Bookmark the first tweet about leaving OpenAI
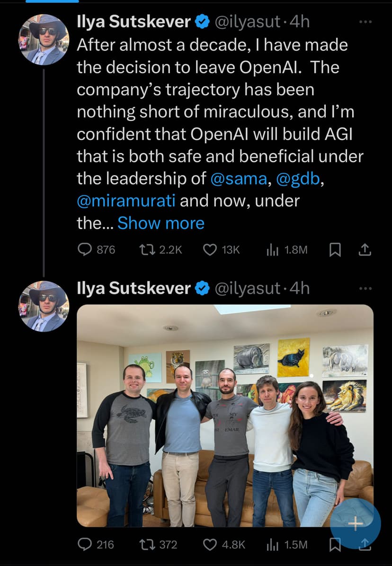 click(335, 250)
